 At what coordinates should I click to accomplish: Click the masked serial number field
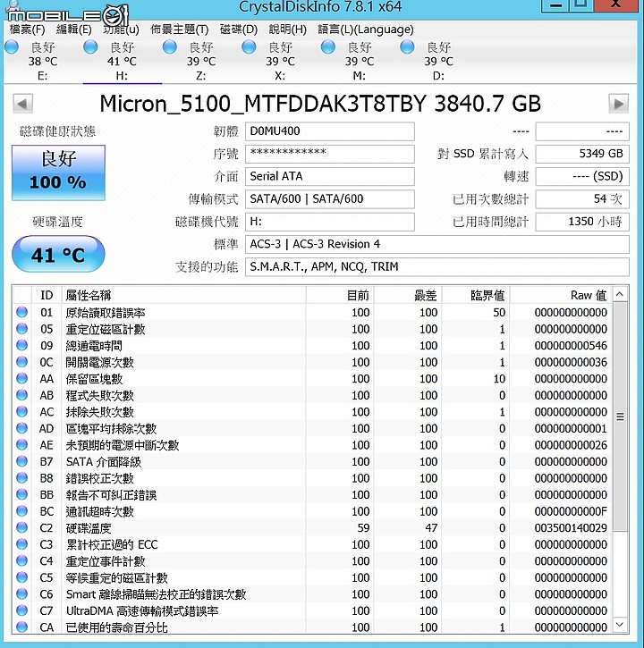330,154
